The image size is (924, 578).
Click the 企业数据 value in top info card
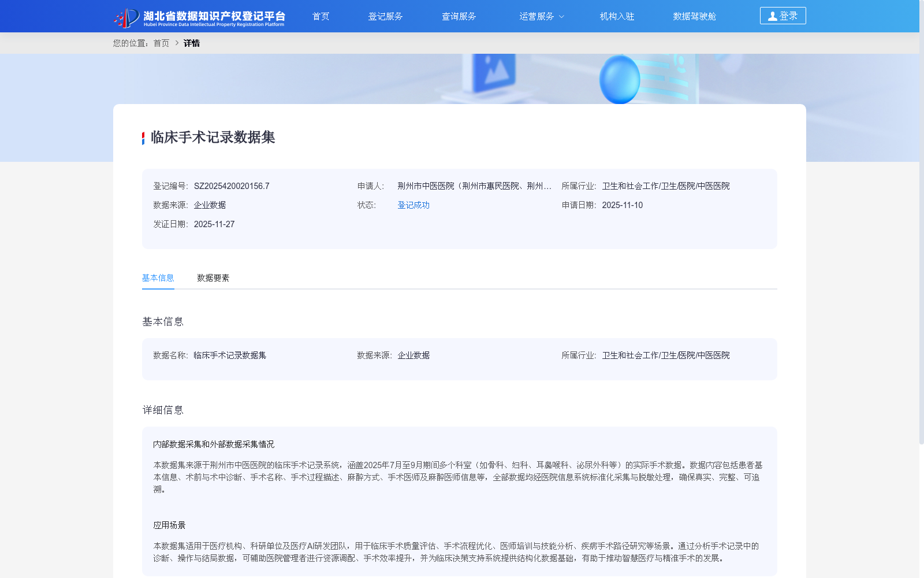210,205
